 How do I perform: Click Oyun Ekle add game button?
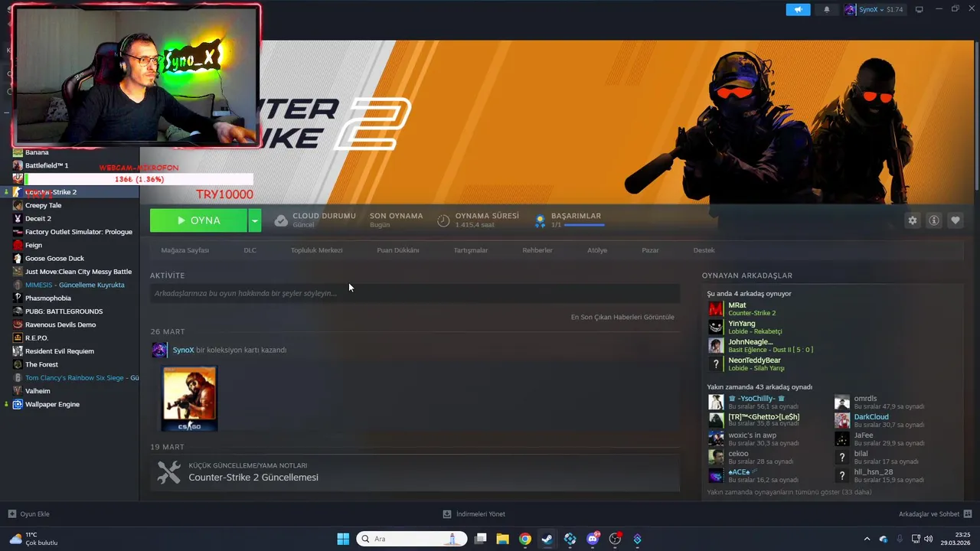pos(29,514)
